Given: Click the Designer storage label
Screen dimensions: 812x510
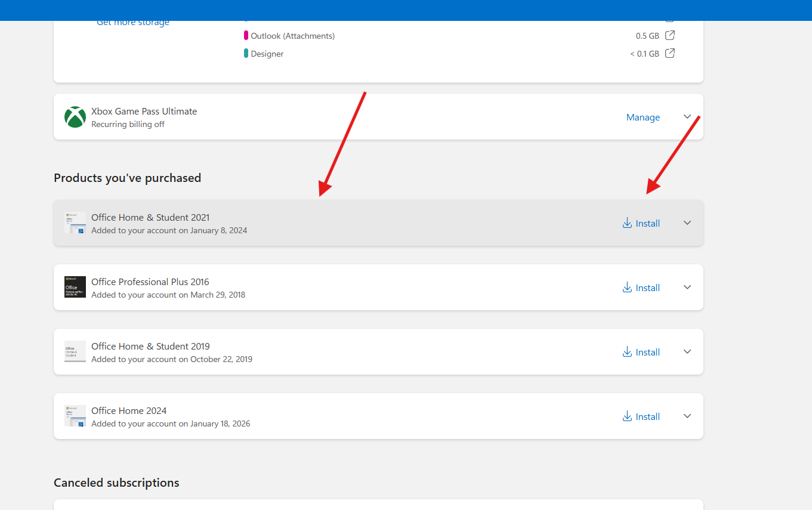Looking at the screenshot, I should pyautogui.click(x=267, y=54).
